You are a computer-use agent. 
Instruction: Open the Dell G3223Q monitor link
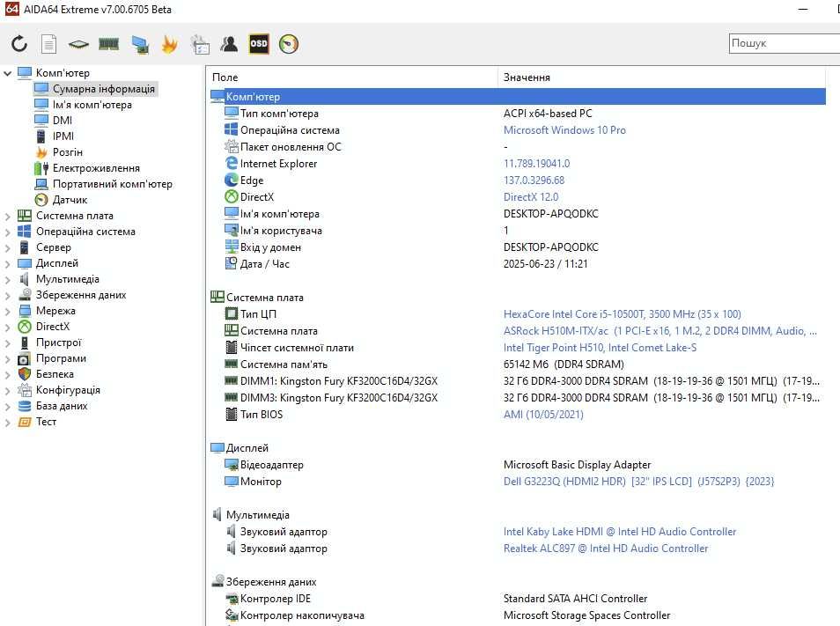pyautogui.click(x=638, y=482)
